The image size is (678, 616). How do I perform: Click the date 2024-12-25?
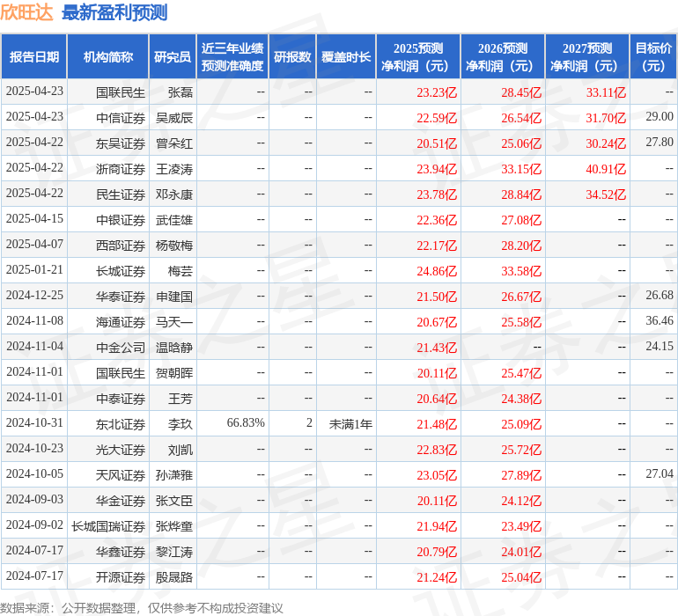34,296
